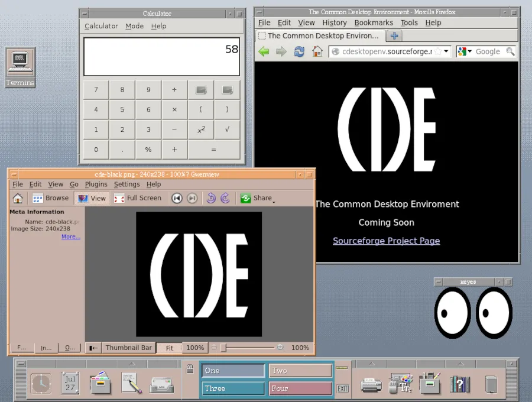Image resolution: width=532 pixels, height=402 pixels.
Task: Open the printer icon on the front panel
Action: click(x=371, y=384)
